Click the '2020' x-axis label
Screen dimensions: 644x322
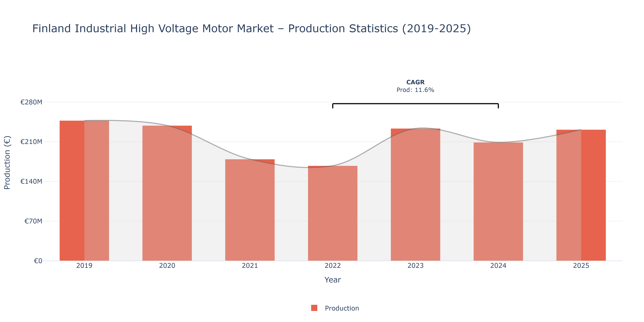167,266
